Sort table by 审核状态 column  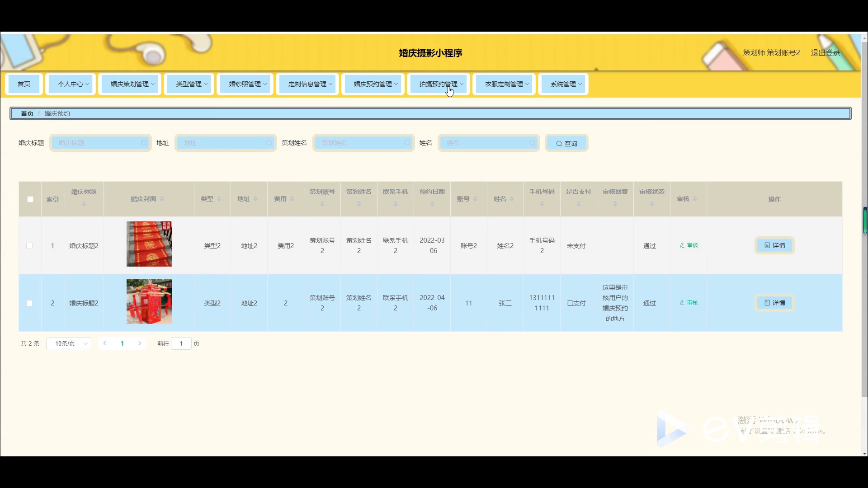[x=652, y=204]
